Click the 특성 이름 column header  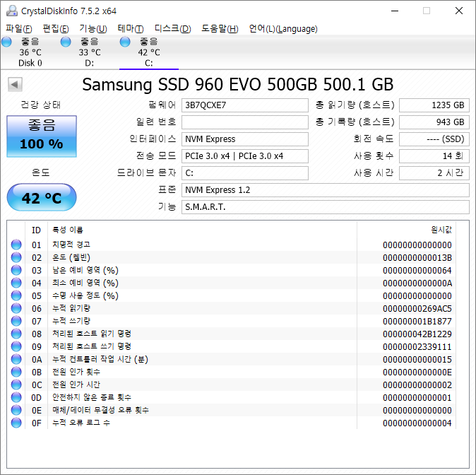click(x=202, y=230)
